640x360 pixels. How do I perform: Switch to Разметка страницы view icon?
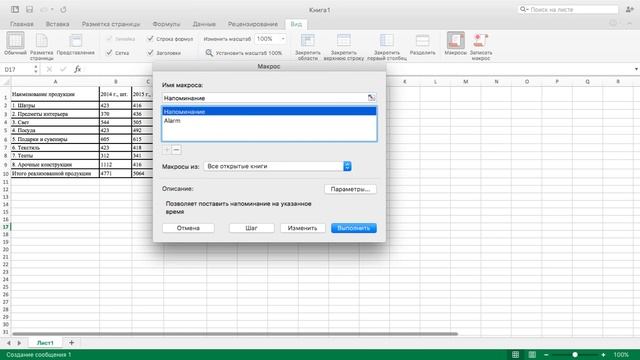click(x=42, y=41)
